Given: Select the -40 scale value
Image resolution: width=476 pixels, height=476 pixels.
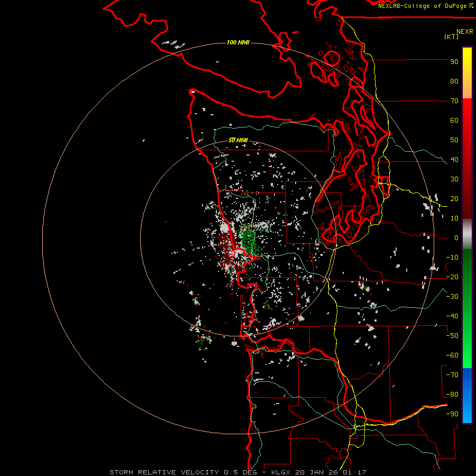Looking at the screenshot, I should coord(452,316).
